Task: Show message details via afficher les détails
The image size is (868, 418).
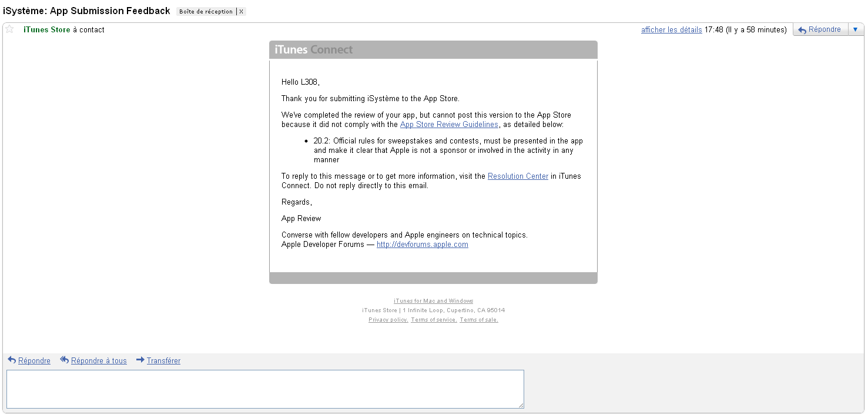Action: [671, 30]
